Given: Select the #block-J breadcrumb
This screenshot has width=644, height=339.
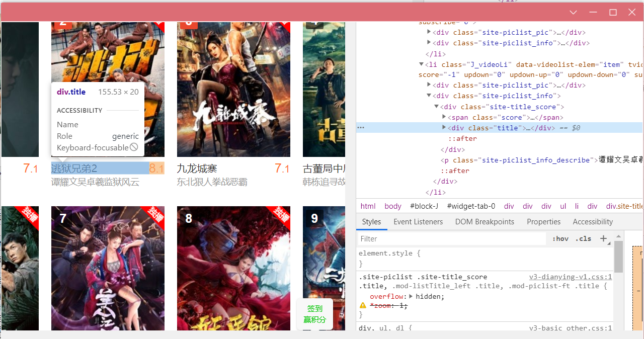Looking at the screenshot, I should pyautogui.click(x=424, y=206).
